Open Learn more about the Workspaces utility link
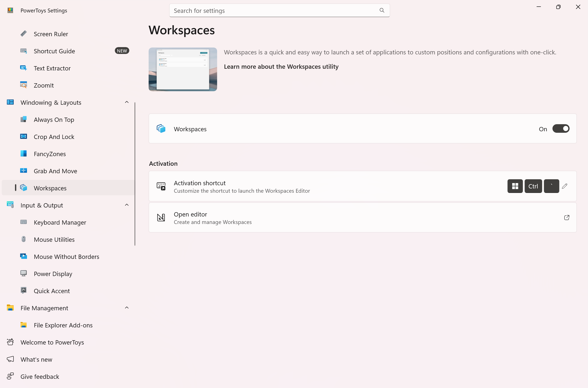 [x=281, y=67]
